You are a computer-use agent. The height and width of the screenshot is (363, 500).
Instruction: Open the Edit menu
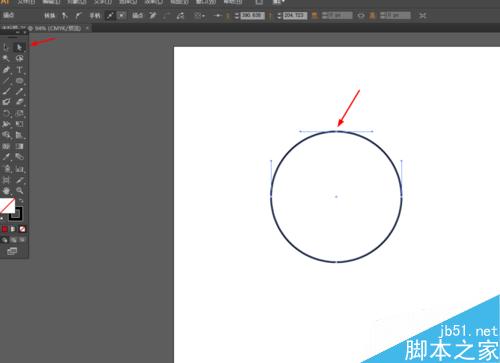[x=51, y=2]
